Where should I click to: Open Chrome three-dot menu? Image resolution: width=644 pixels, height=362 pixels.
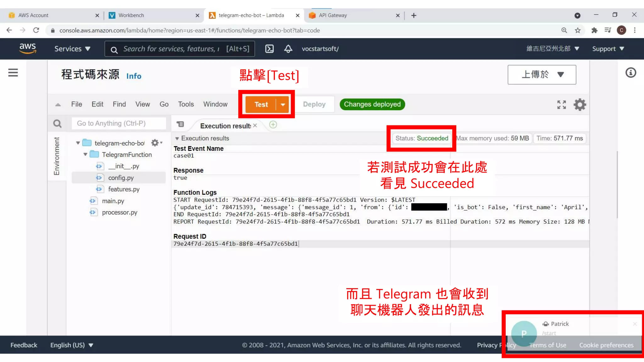click(635, 30)
